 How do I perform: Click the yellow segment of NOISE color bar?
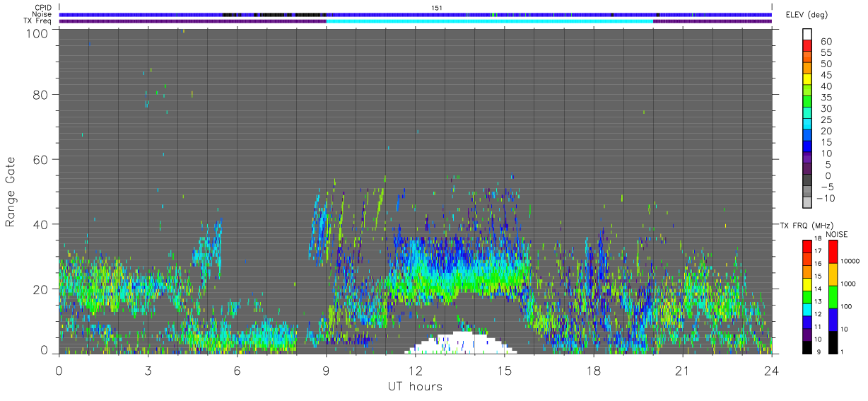[833, 274]
